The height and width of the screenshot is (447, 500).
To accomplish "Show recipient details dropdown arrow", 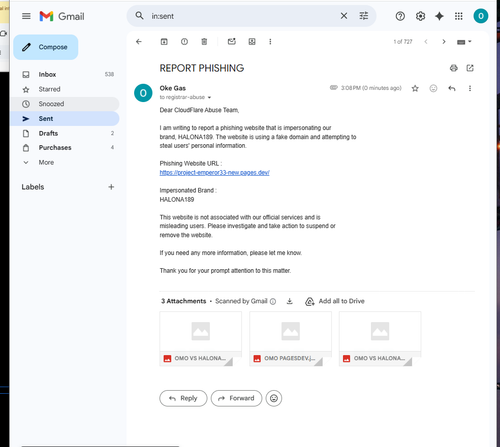I will click(209, 98).
